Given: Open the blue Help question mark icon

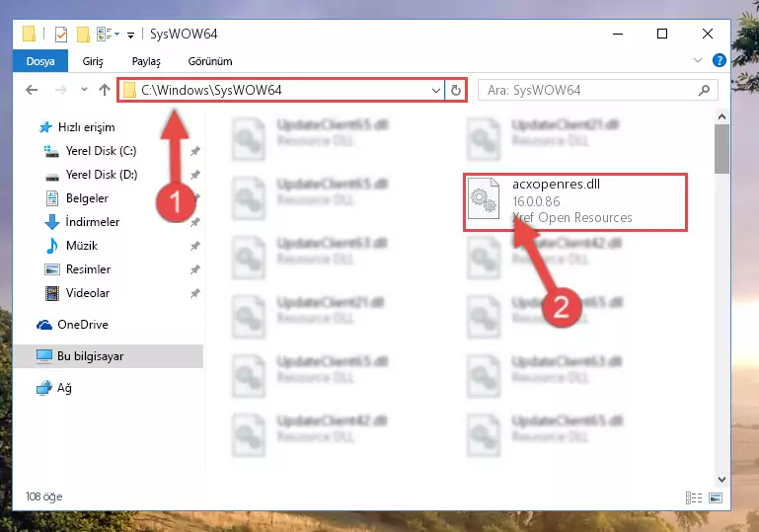Looking at the screenshot, I should 719,60.
